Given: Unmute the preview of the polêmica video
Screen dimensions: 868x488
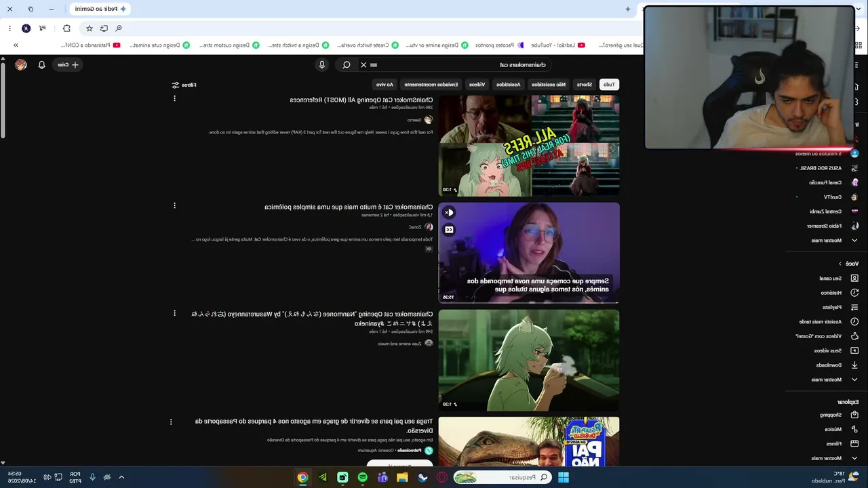Looking at the screenshot, I should click(x=449, y=213).
